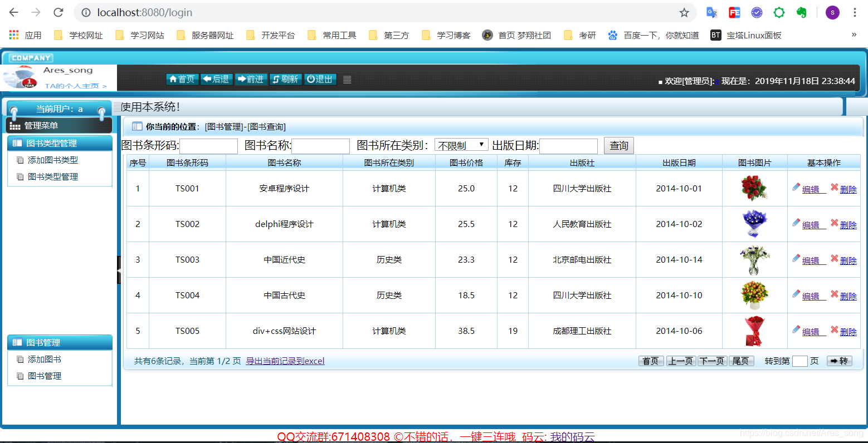Go to last page via 尾页 button
Viewport: 868px width, 443px height.
pos(741,361)
